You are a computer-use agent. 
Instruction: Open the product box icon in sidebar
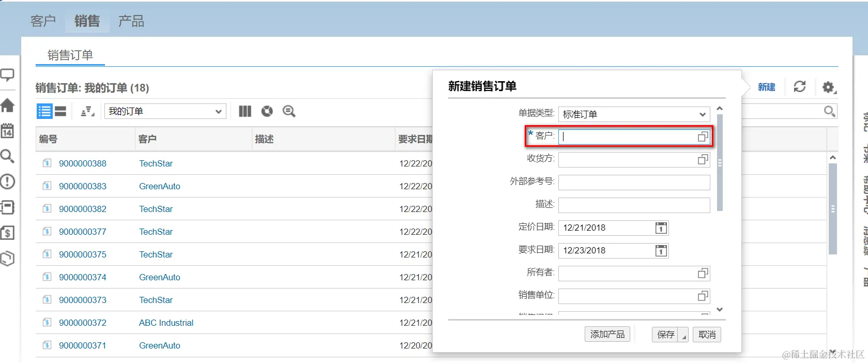pos(7,259)
